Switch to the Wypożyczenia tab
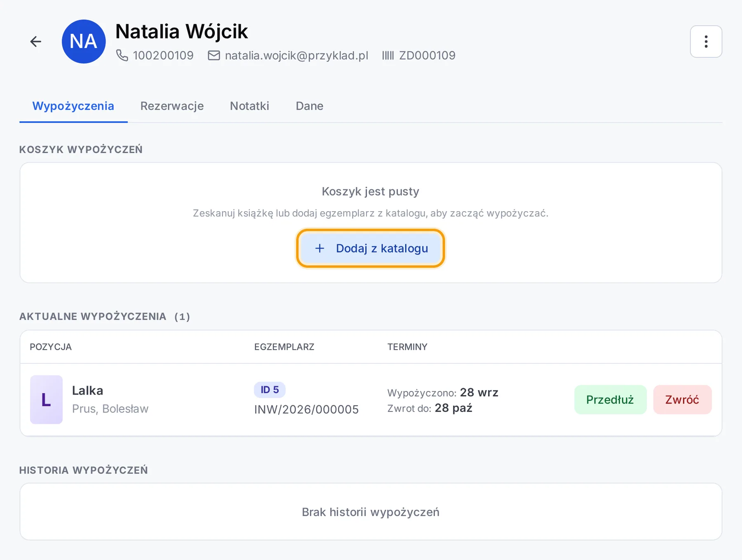742x560 pixels. 73,106
